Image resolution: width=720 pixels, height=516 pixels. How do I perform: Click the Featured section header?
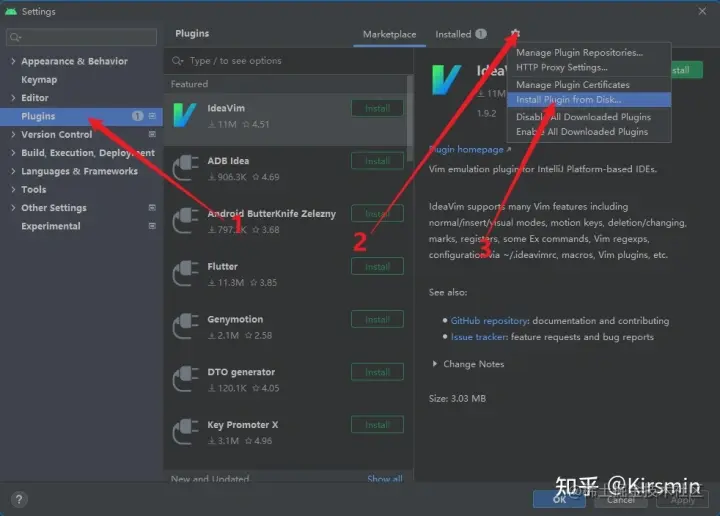189,84
